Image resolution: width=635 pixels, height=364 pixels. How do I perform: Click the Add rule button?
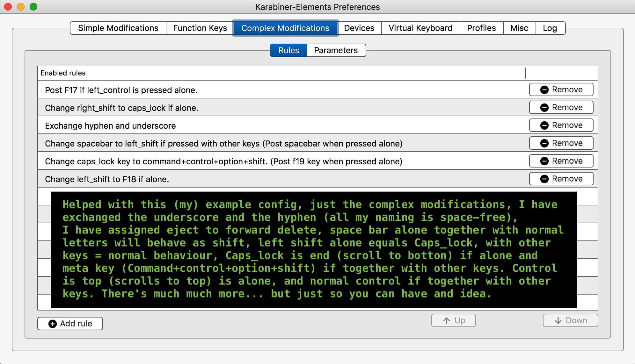[70, 324]
